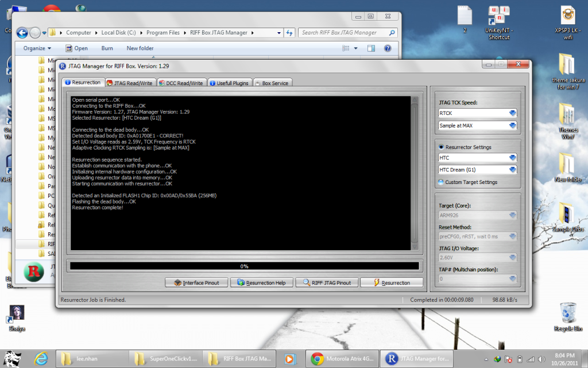Switch to Chrome Motorola Atrix 4G taskbar item
This screenshot has width=588, height=368.
tap(342, 359)
